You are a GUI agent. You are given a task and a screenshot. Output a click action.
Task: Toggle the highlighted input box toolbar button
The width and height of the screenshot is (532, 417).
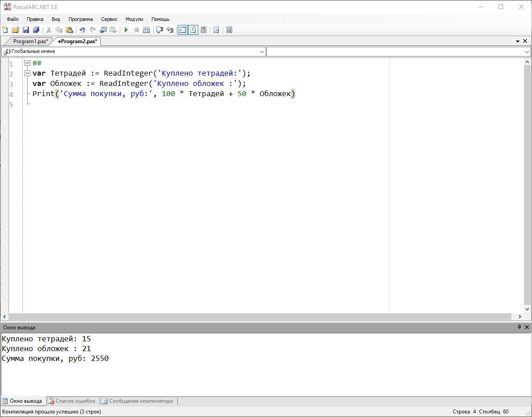[x=193, y=30]
